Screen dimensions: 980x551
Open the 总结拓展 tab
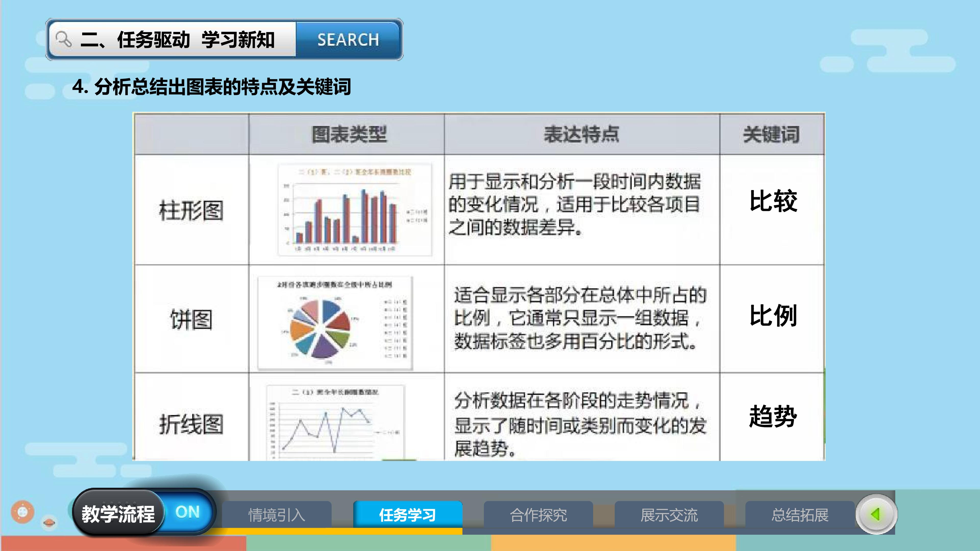[x=800, y=515]
